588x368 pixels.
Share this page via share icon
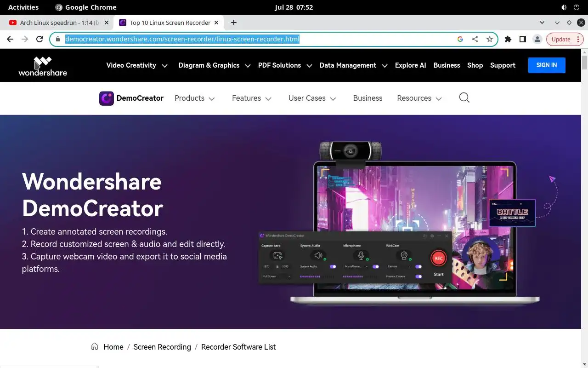tap(475, 39)
